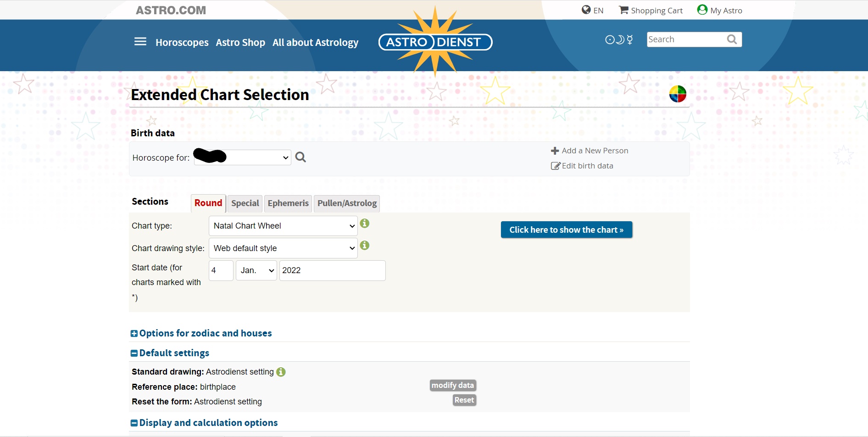Click the plus icon for Add a New Person
The height and width of the screenshot is (437, 868).
[555, 151]
